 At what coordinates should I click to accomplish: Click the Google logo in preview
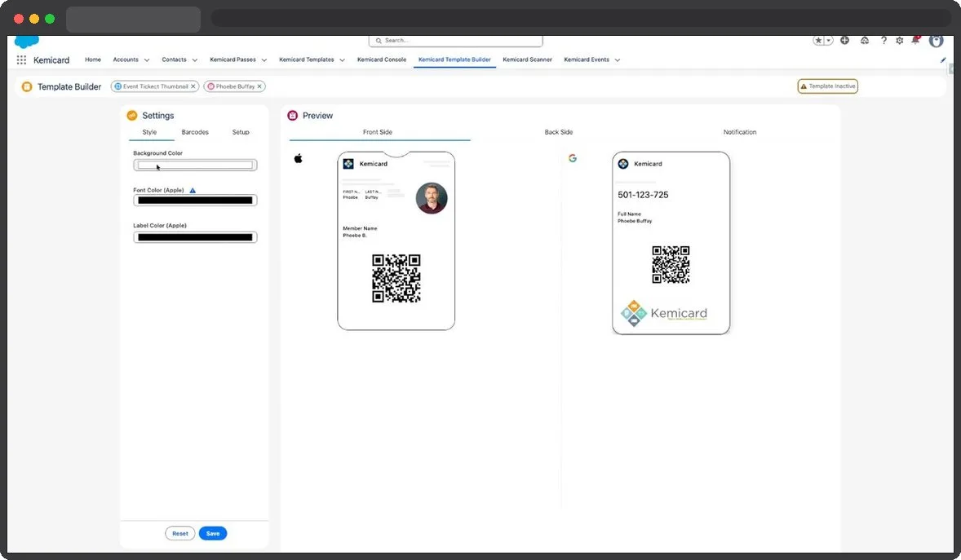click(573, 158)
